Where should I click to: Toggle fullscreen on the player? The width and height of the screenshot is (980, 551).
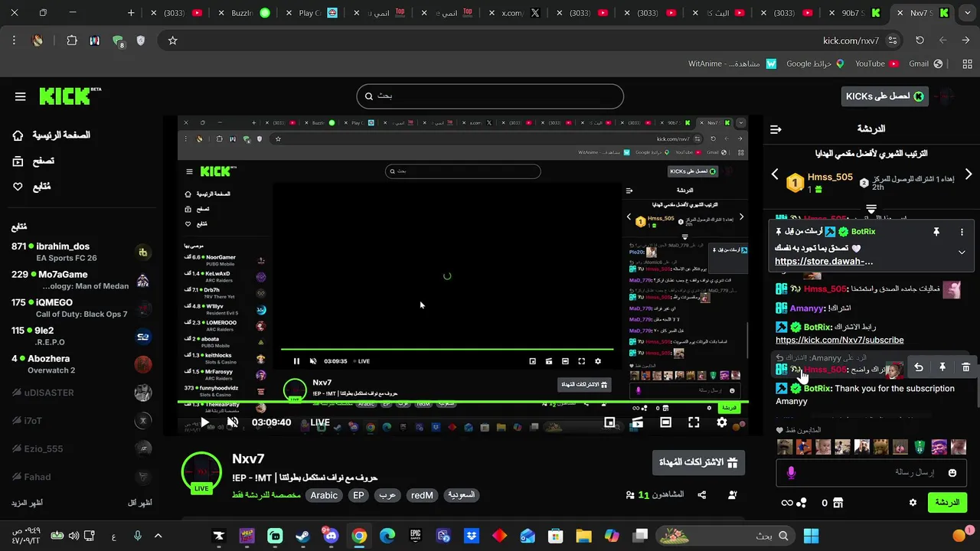coord(694,422)
